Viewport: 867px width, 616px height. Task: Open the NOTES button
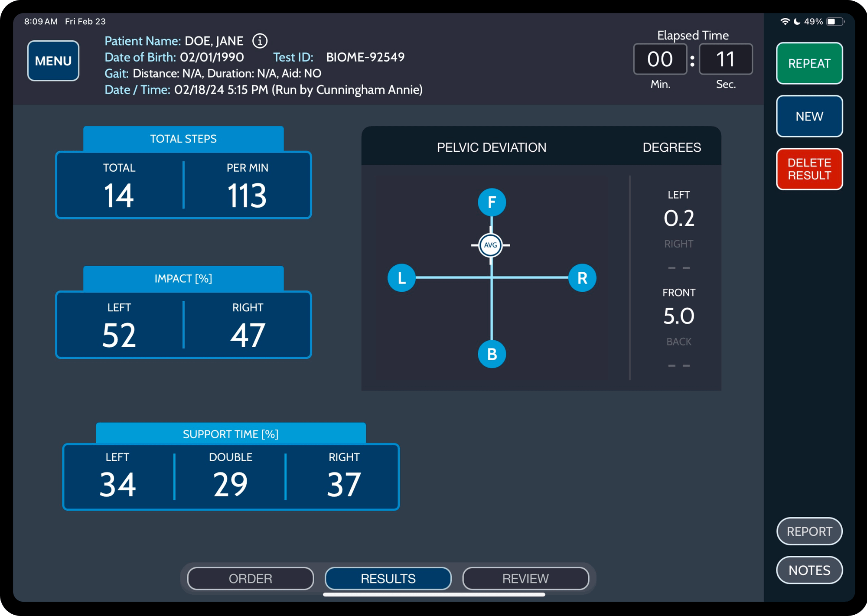pos(809,570)
